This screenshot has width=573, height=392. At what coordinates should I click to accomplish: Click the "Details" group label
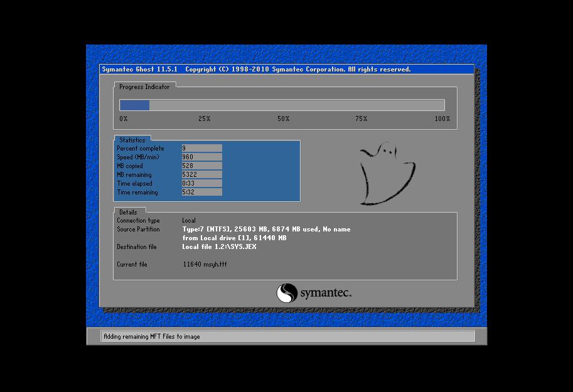point(128,212)
